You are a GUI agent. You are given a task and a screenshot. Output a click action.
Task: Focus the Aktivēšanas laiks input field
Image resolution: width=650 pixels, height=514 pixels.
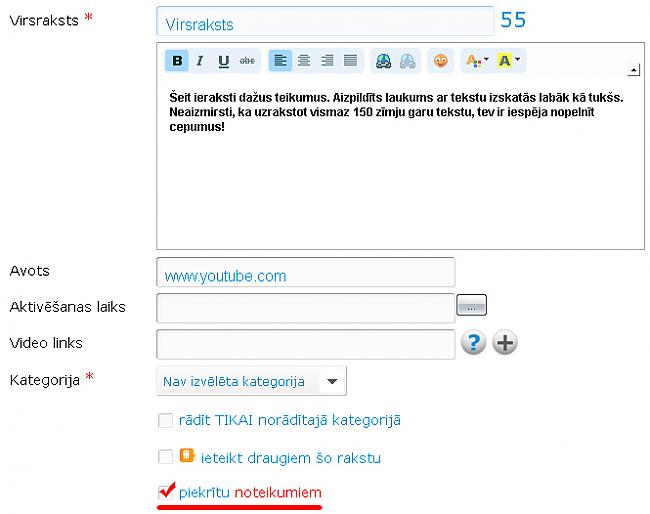pyautogui.click(x=306, y=308)
